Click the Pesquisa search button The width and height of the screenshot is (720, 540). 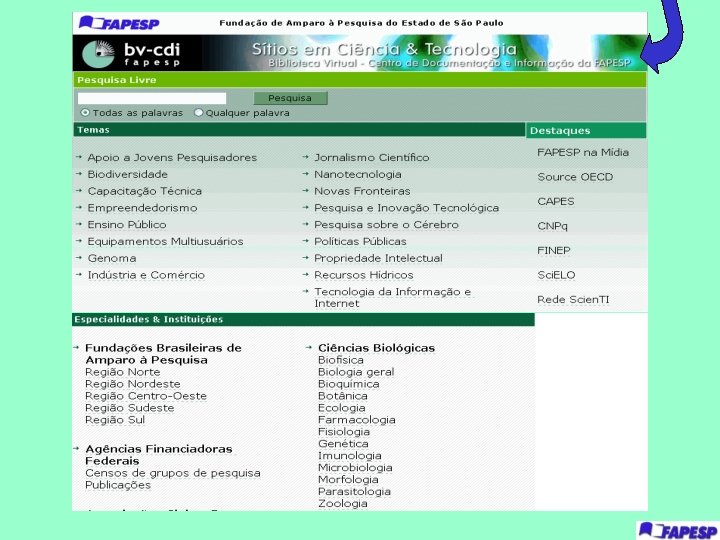pos(290,98)
